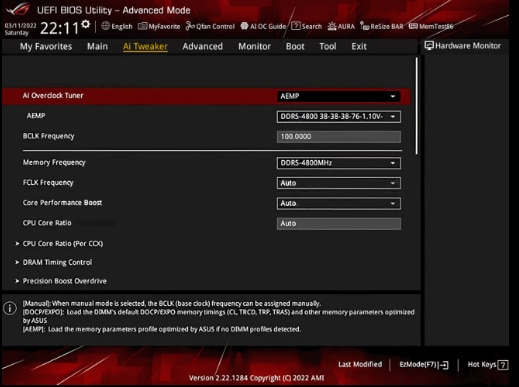Click the MyFavorite folder icon
The height and width of the screenshot is (387, 519).
pyautogui.click(x=142, y=26)
